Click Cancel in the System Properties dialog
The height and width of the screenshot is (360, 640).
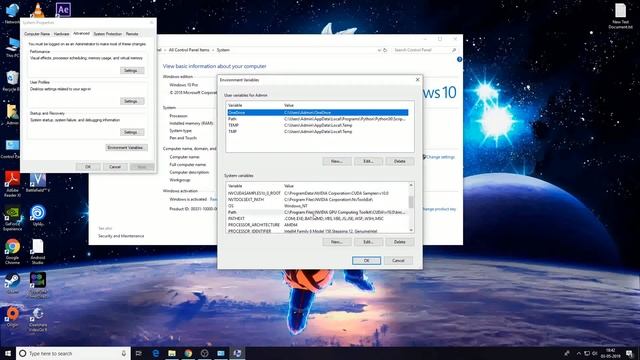click(x=115, y=167)
